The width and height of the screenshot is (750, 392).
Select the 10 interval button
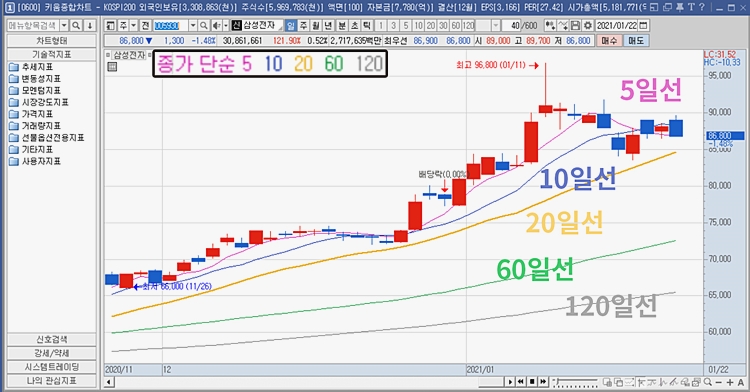(x=419, y=25)
